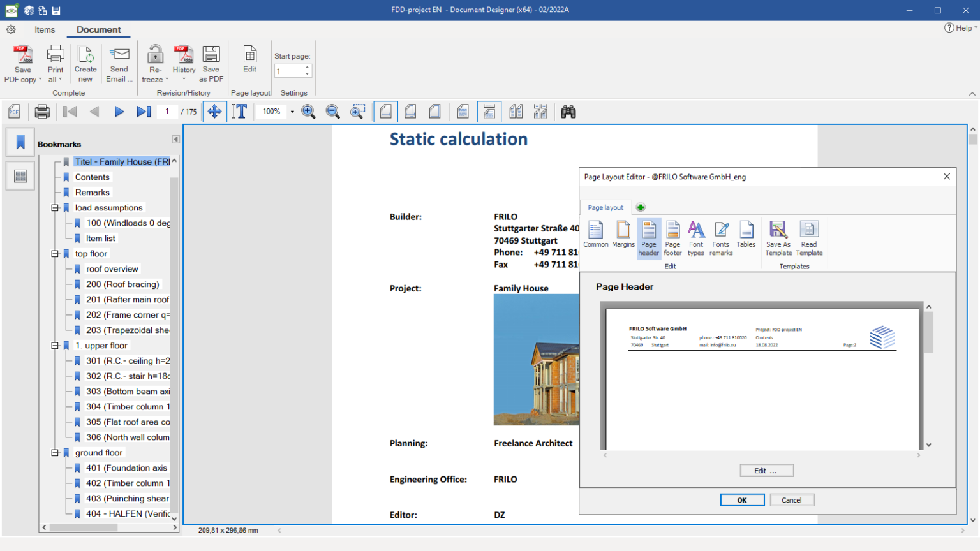Confirm the page layout with OK
Viewport: 980px width, 551px height.
[x=742, y=500]
